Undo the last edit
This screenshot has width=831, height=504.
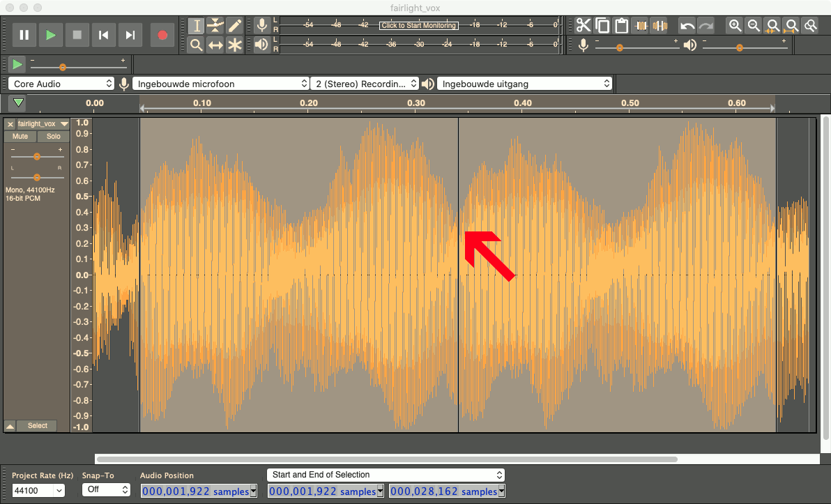pos(687,25)
